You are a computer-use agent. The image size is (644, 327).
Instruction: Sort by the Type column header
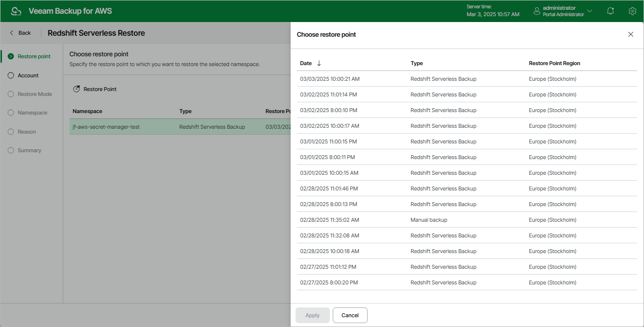(417, 63)
